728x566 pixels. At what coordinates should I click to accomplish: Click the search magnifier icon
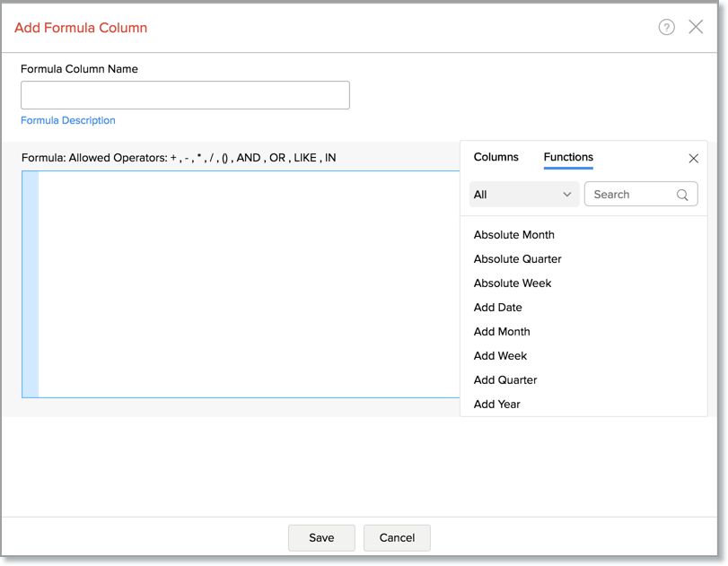pos(682,195)
